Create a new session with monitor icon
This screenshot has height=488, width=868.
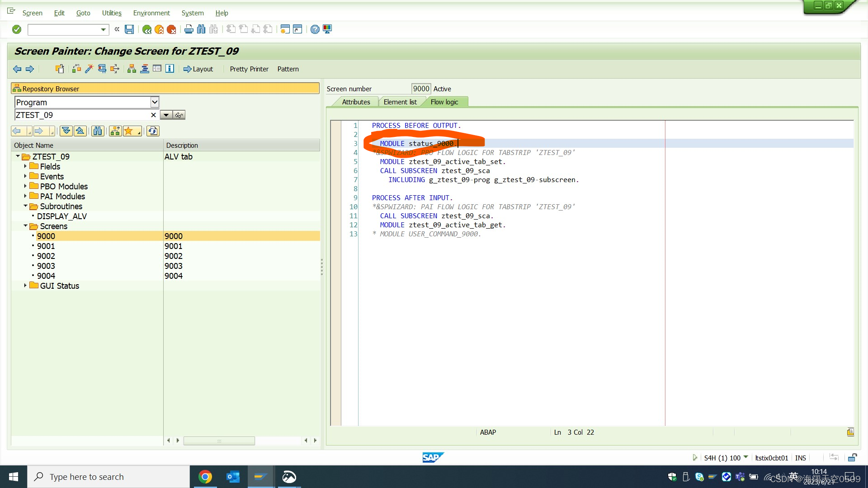[327, 29]
